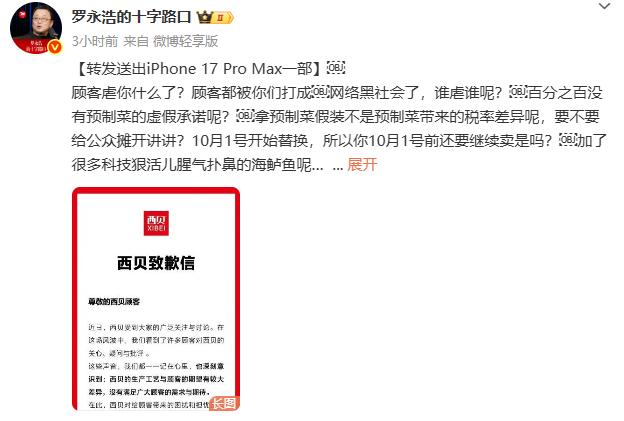Click 尊敬的西贝顾客 heading in the letter image
The image size is (624, 421).
pyautogui.click(x=114, y=302)
